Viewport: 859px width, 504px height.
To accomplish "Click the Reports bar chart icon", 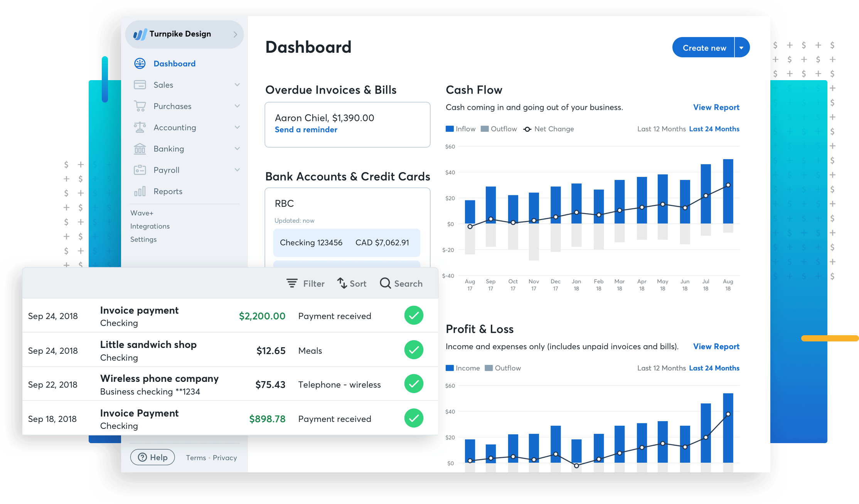I will coord(140,191).
